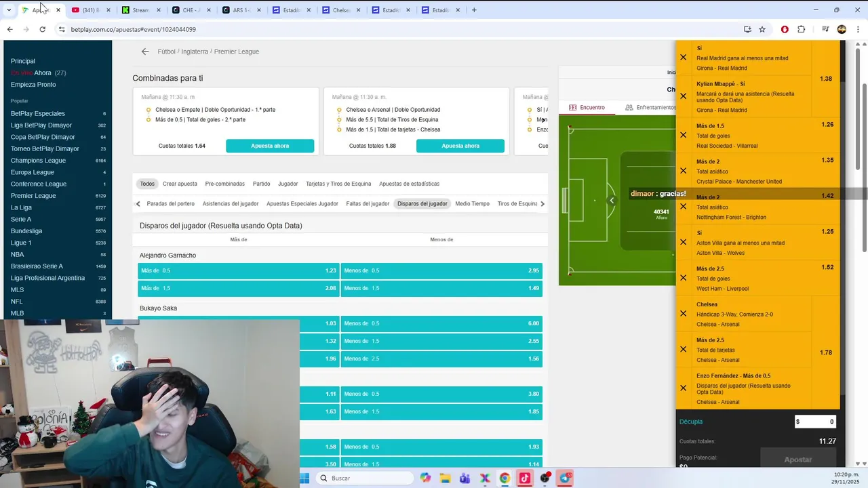868x488 pixels.
Task: Reload the Betplay page
Action: 42,29
